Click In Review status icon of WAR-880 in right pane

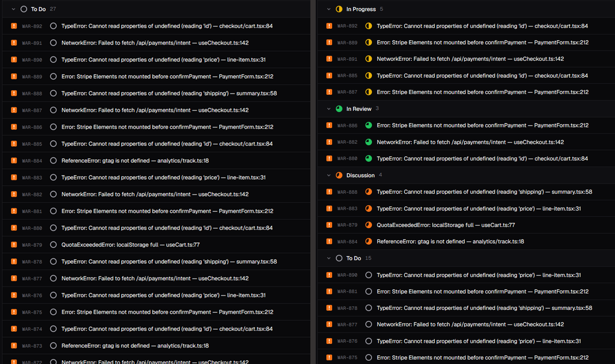pos(369,158)
